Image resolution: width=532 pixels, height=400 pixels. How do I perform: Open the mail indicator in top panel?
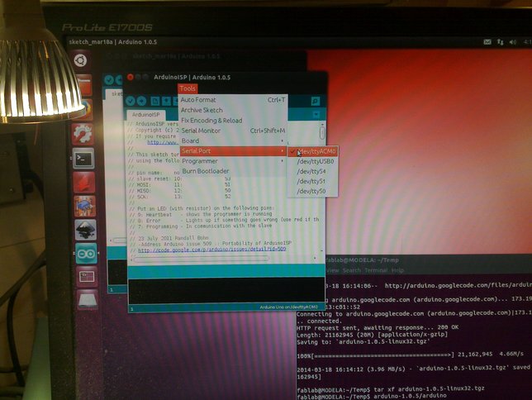(487, 42)
